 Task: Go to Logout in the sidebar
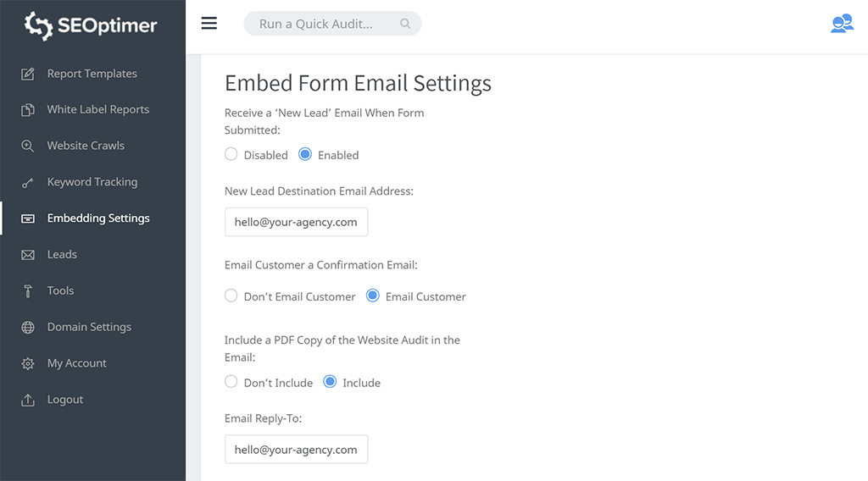click(x=65, y=400)
